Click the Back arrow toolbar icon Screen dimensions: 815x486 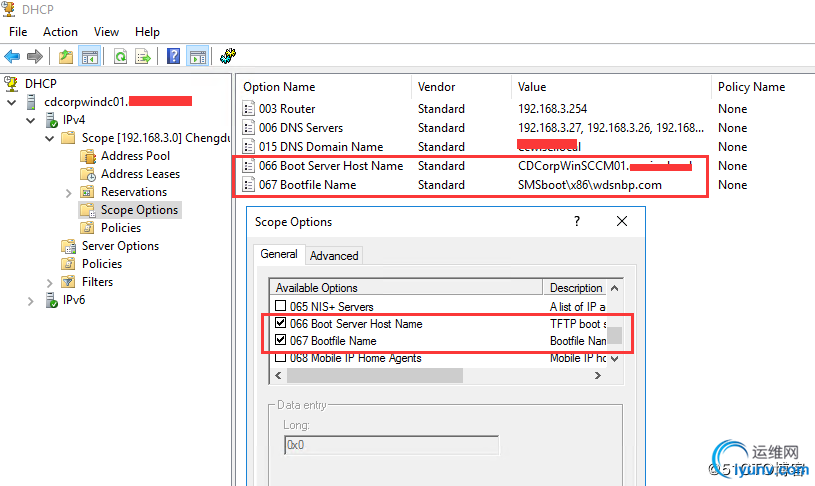13,56
